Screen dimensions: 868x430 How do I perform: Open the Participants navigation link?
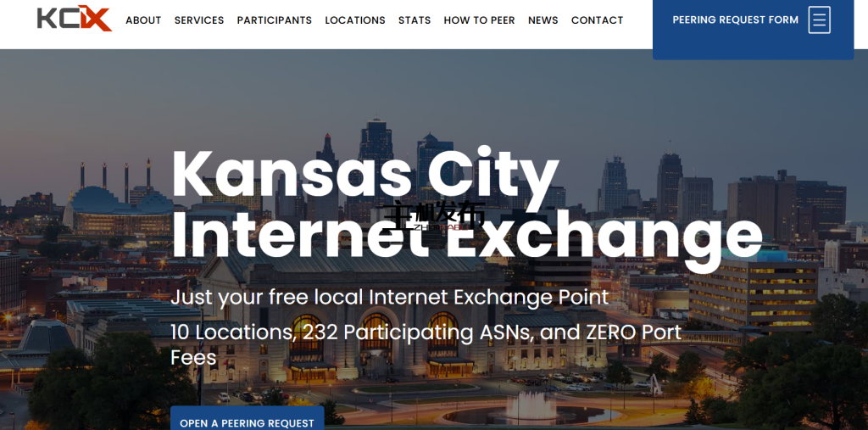(275, 20)
